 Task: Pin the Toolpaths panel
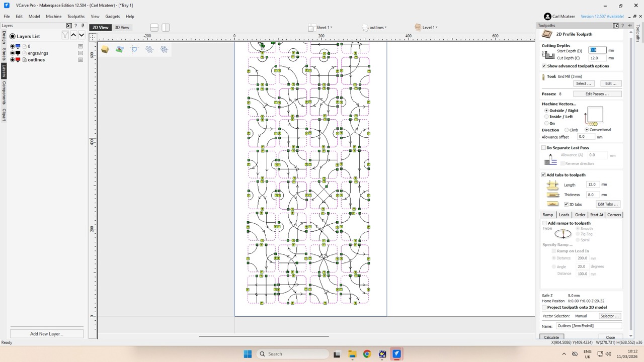click(630, 26)
